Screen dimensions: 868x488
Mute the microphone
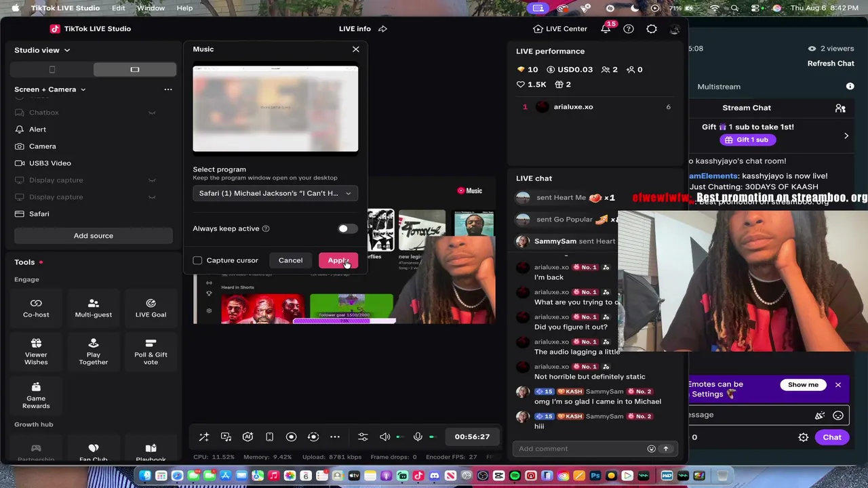[418, 437]
